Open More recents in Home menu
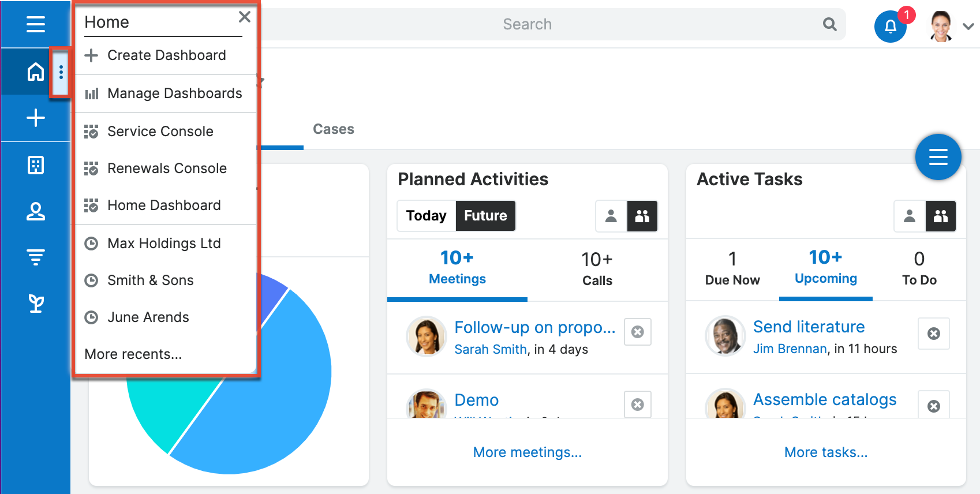Screen dimensions: 980x494 133,354
